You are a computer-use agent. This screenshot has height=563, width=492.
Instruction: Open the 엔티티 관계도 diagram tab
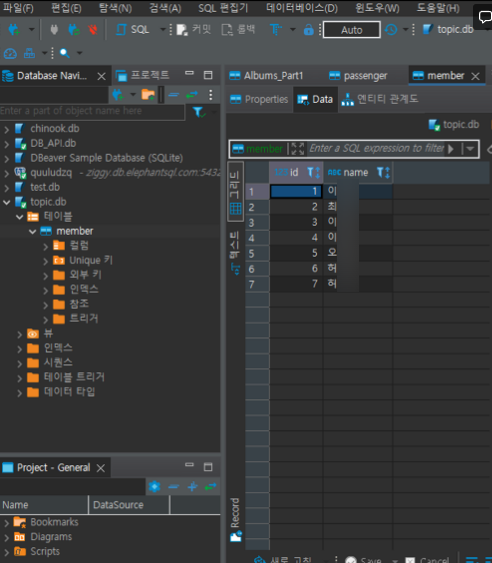[x=380, y=99]
